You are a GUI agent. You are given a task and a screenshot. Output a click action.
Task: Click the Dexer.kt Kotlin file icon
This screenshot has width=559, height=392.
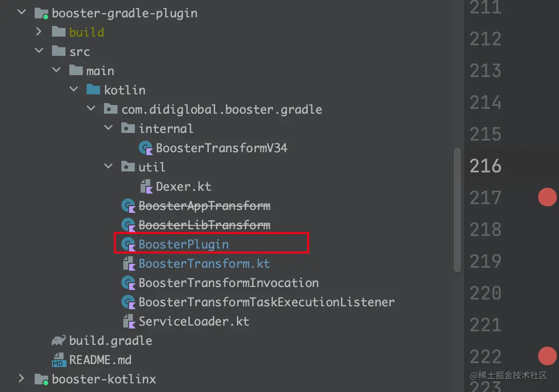146,186
